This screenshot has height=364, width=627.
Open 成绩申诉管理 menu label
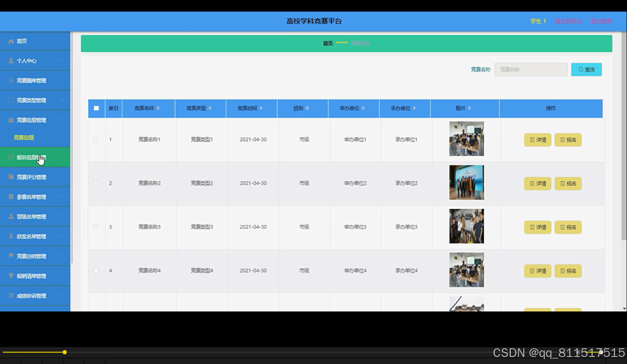click(x=31, y=296)
